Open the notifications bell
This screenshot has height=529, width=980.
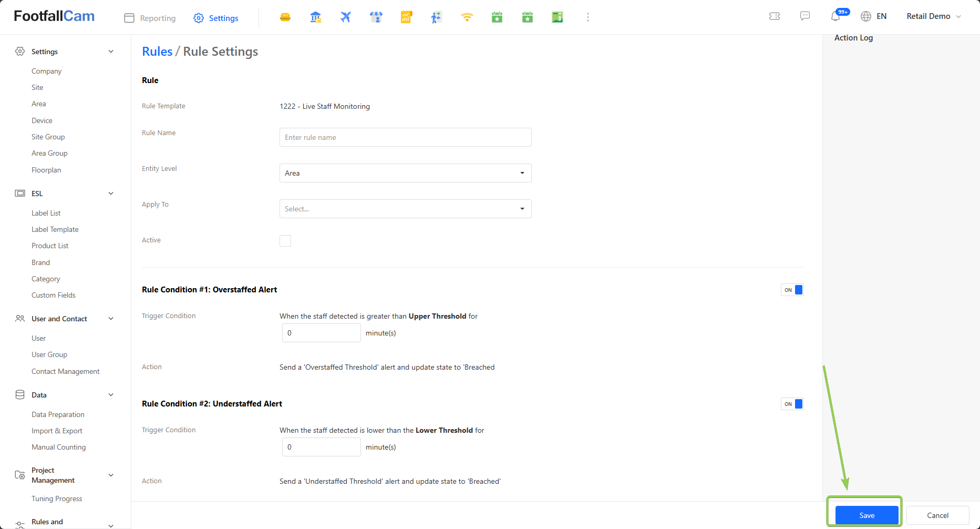(835, 16)
